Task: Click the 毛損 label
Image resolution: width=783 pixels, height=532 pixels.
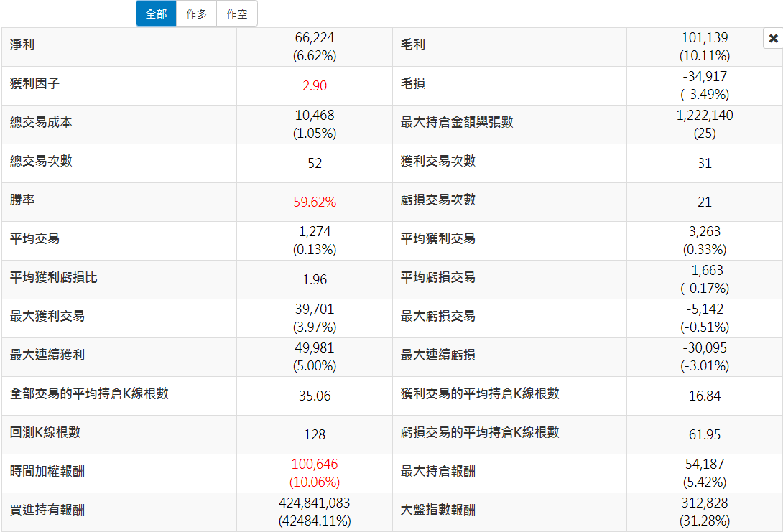Action: (x=413, y=84)
